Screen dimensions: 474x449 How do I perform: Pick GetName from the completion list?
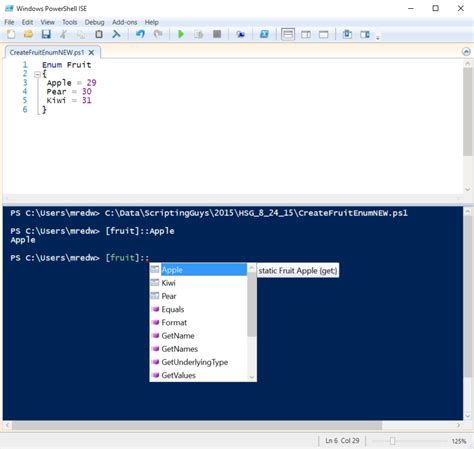tap(198, 336)
